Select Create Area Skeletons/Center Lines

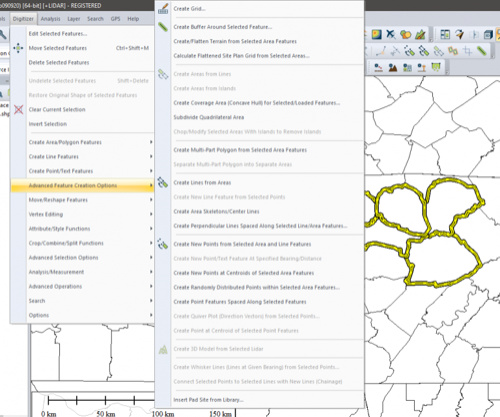216,211
